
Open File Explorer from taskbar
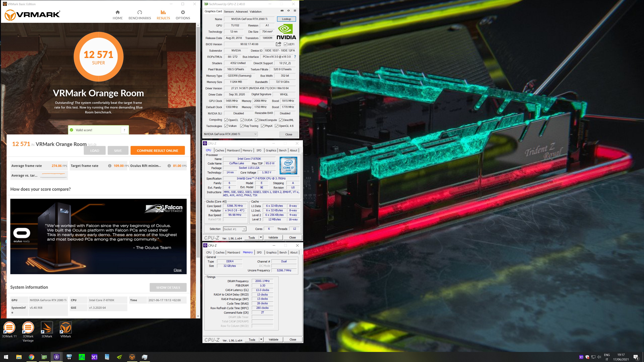tap(19, 357)
